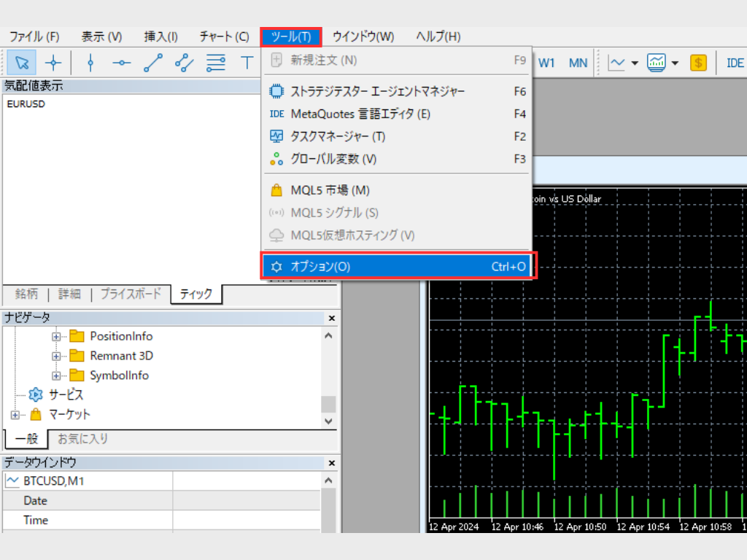Select マーケット in navigator
Image resolution: width=747 pixels, height=560 pixels.
click(69, 414)
